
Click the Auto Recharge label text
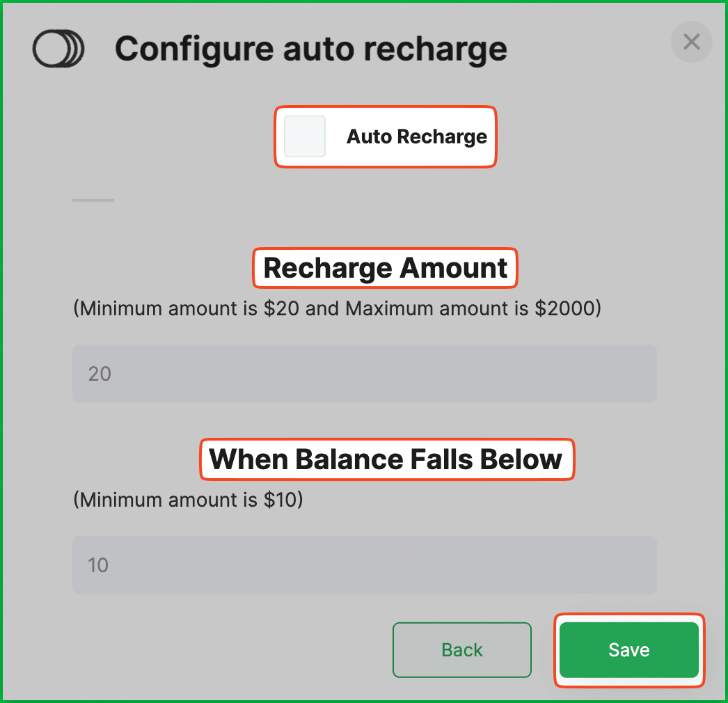pos(416,136)
